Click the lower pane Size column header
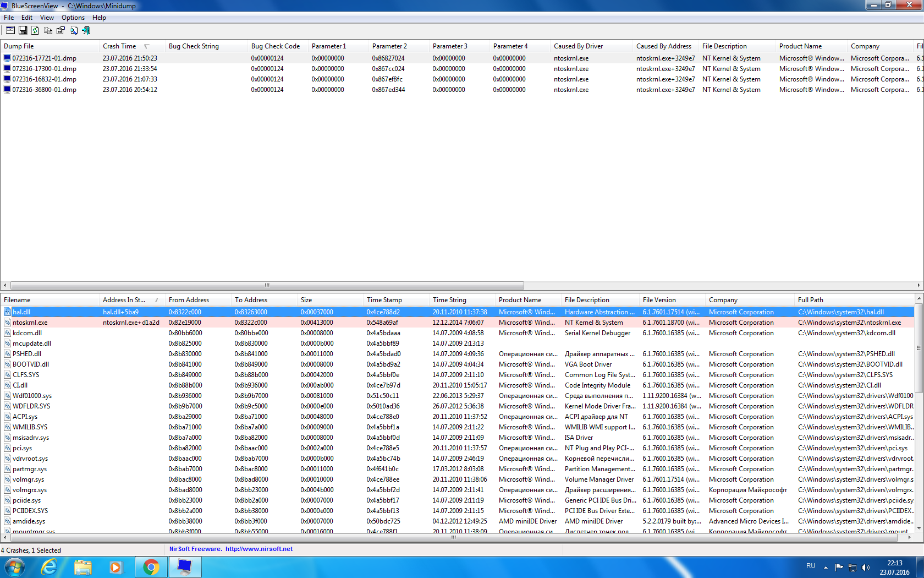 coord(330,300)
